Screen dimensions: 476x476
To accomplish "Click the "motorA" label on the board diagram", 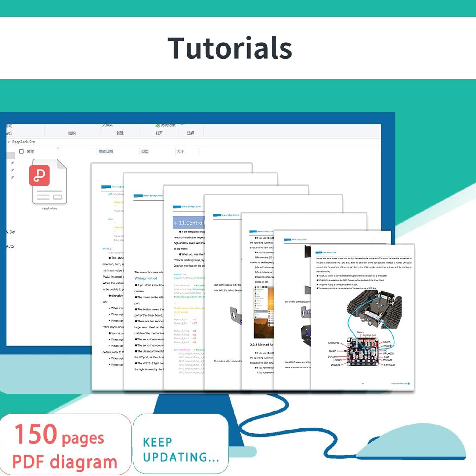I will click(x=386, y=342).
